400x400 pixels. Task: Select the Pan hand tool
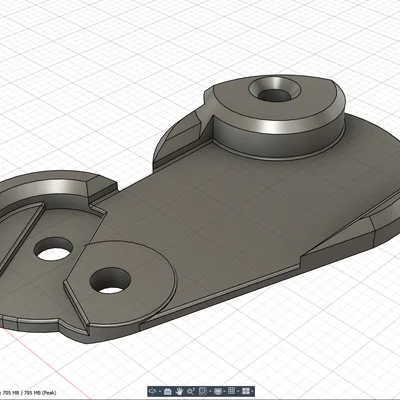coord(180,391)
